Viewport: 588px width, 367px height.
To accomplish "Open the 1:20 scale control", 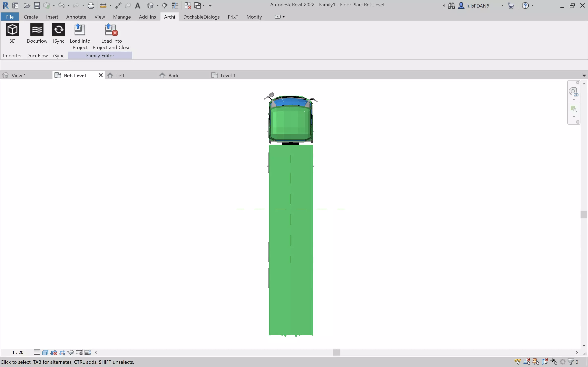I will point(18,352).
